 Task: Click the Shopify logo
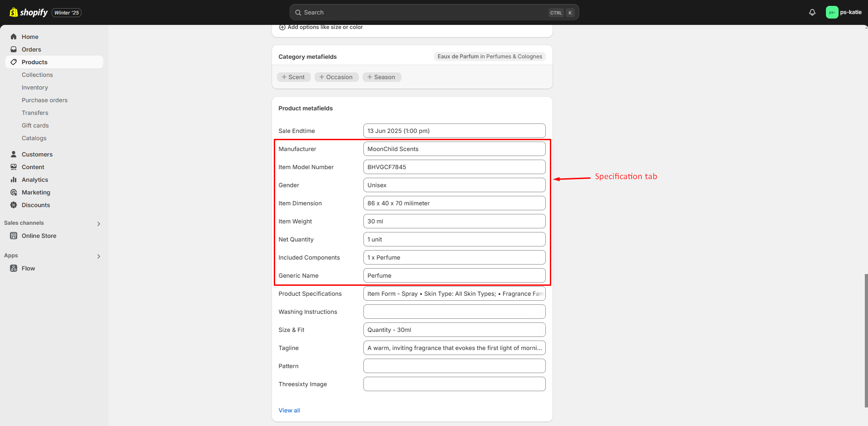point(28,12)
